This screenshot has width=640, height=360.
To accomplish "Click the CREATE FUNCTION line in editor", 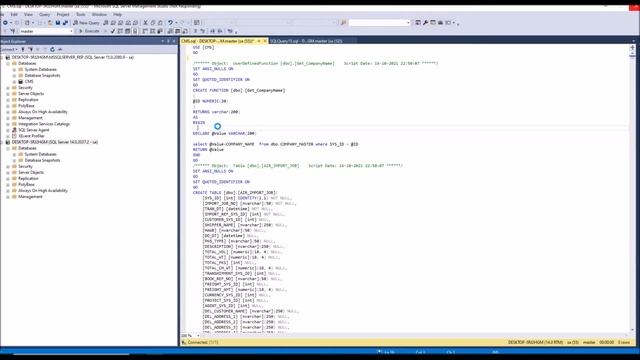I will click(x=239, y=90).
